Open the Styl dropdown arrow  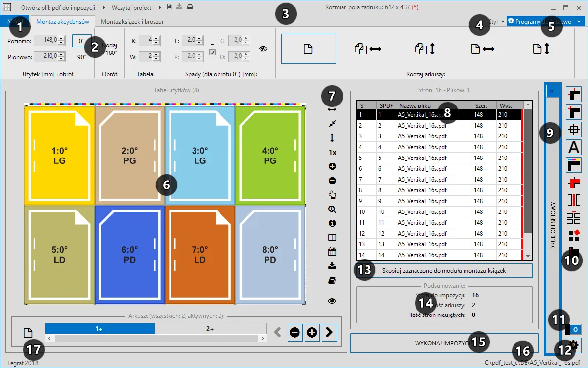(503, 22)
